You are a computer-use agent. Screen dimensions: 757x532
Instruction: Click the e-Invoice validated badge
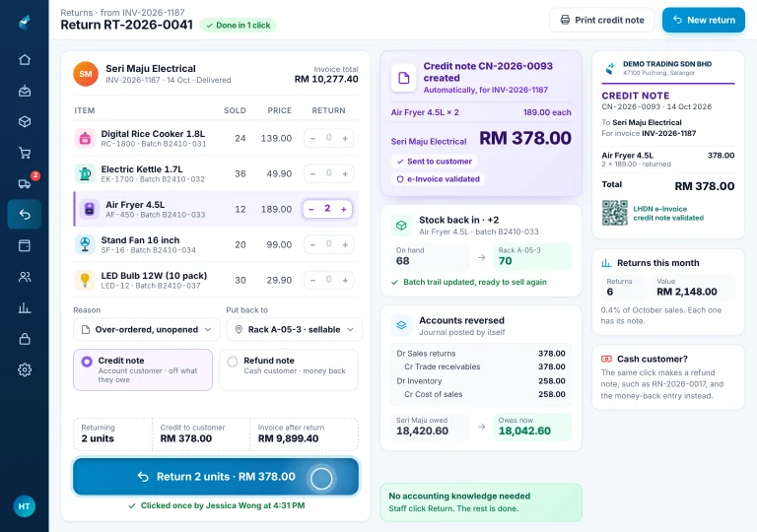(438, 179)
